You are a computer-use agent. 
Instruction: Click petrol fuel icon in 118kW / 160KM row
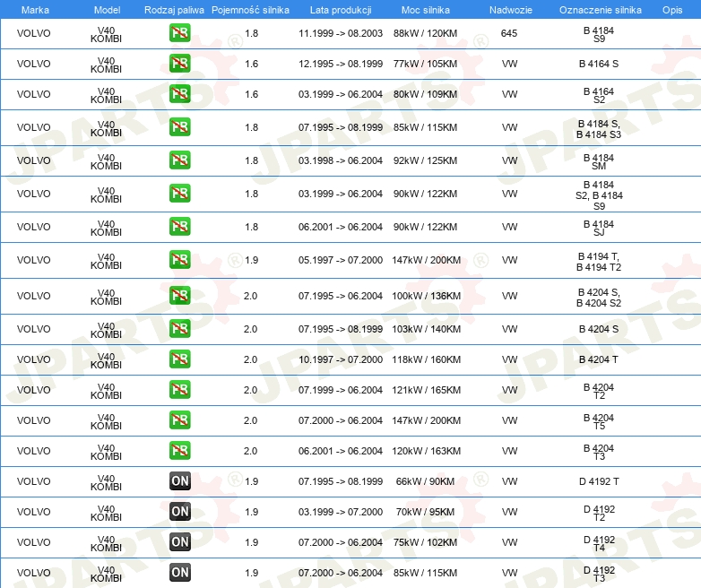[179, 359]
